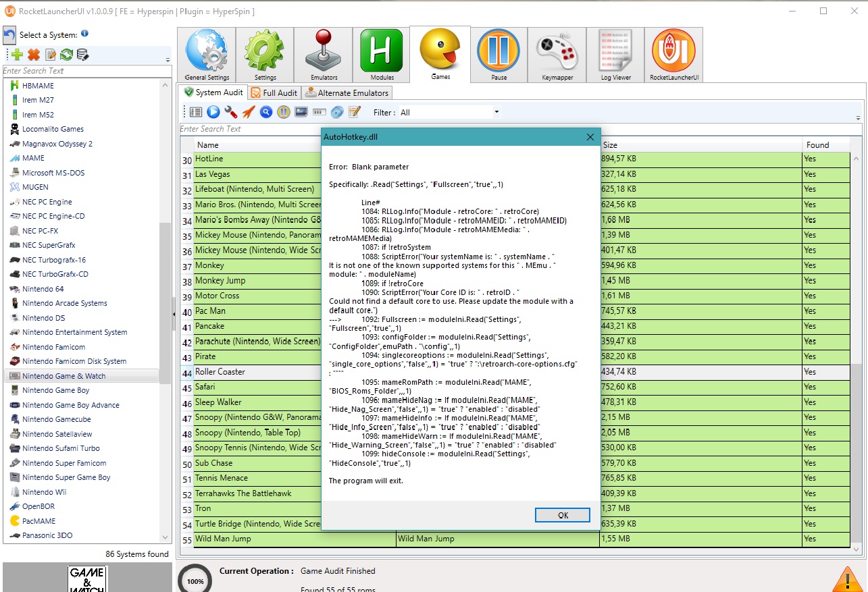
Task: Click the blue magnifier search icon
Action: click(x=266, y=112)
